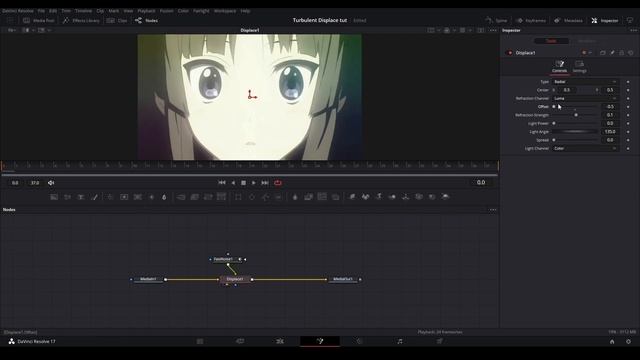
Task: Toggle the Effects Library panel
Action: coord(81,20)
